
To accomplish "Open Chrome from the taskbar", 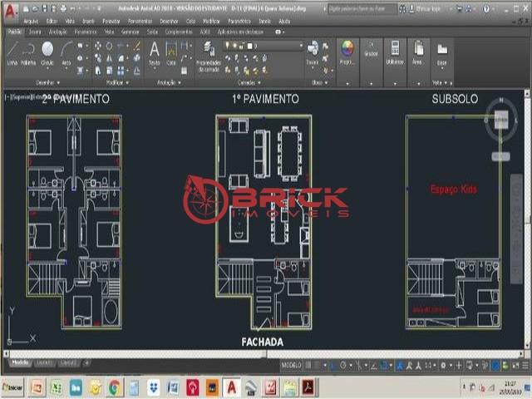I will pos(115,387).
